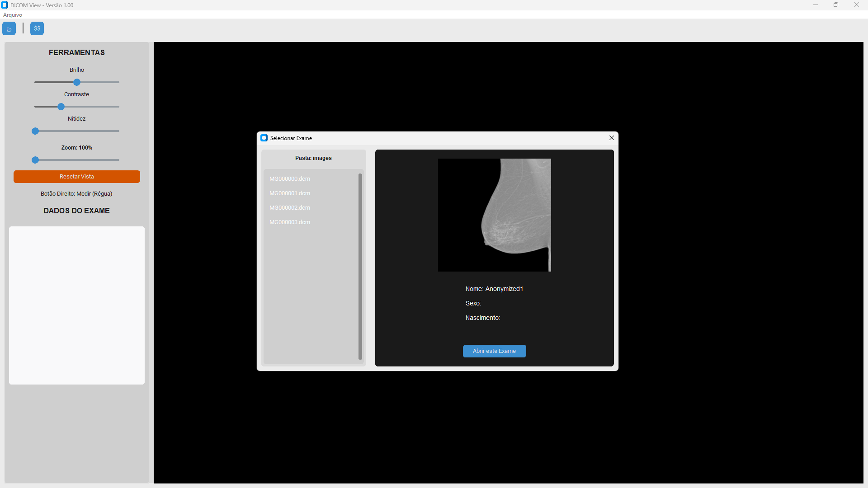The height and width of the screenshot is (488, 868).
Task: Click the file list vertical scrollbar
Action: (360, 267)
